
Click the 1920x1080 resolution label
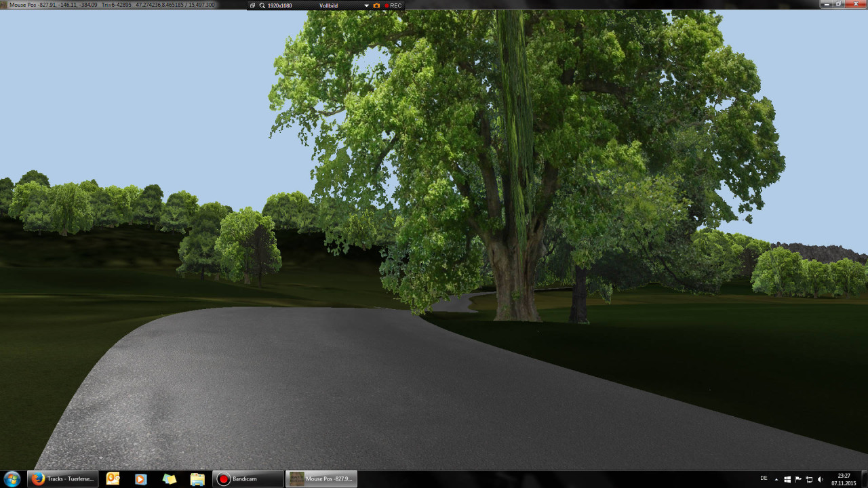tap(279, 5)
